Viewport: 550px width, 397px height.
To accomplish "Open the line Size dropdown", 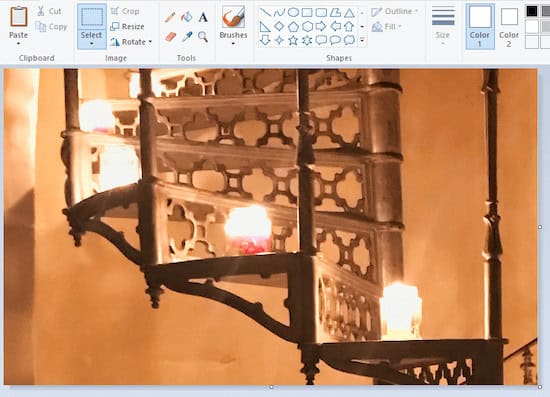I will click(x=443, y=26).
